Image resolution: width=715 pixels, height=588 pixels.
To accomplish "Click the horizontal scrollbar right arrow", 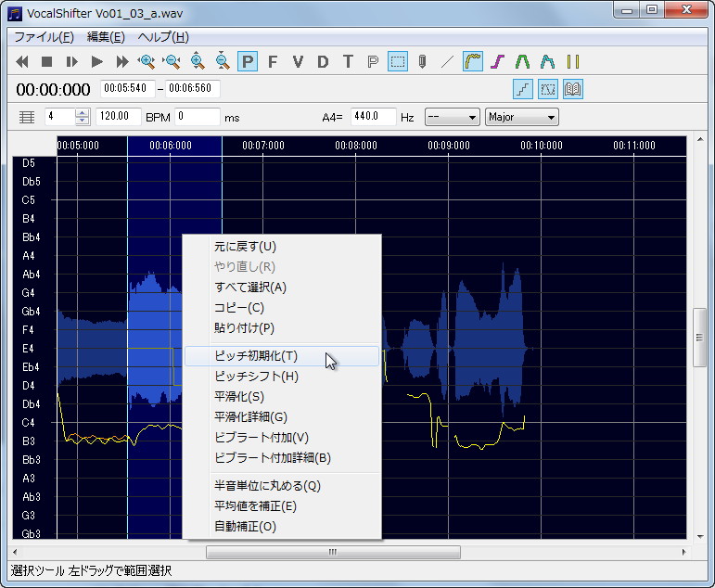I will (x=683, y=552).
